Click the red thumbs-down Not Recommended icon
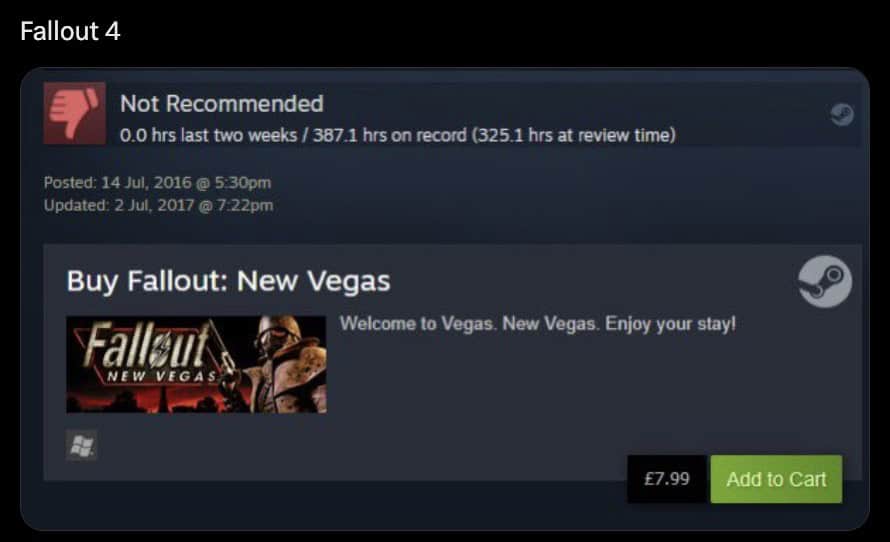Image resolution: width=890 pixels, height=542 pixels. [x=75, y=113]
